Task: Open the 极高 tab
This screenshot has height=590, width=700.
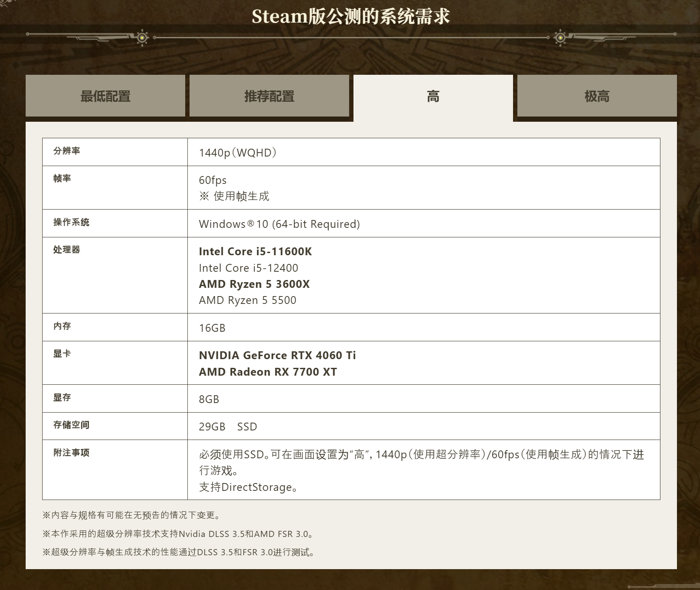Action: tap(597, 96)
